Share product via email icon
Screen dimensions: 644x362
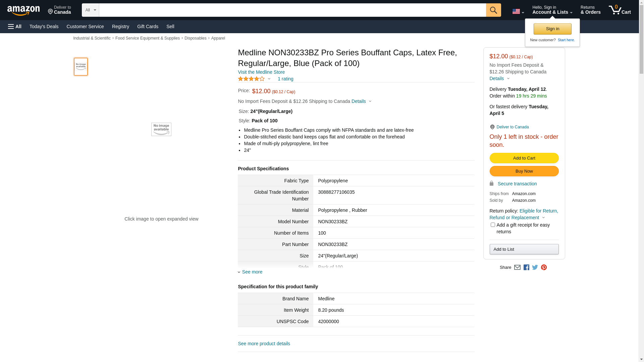tap(517, 267)
